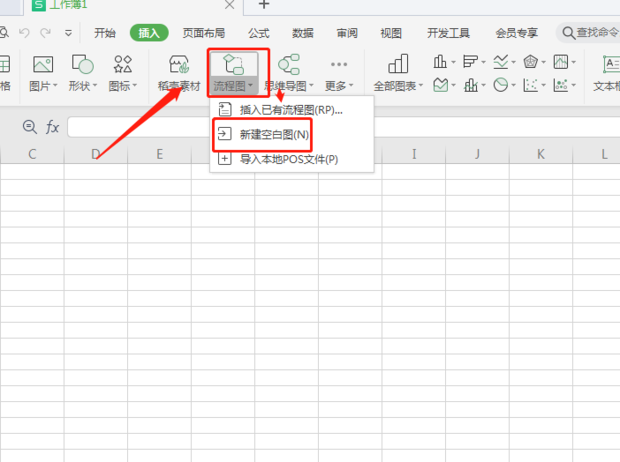
Task: Click the zoom magnifier beside fx
Action: click(30, 127)
